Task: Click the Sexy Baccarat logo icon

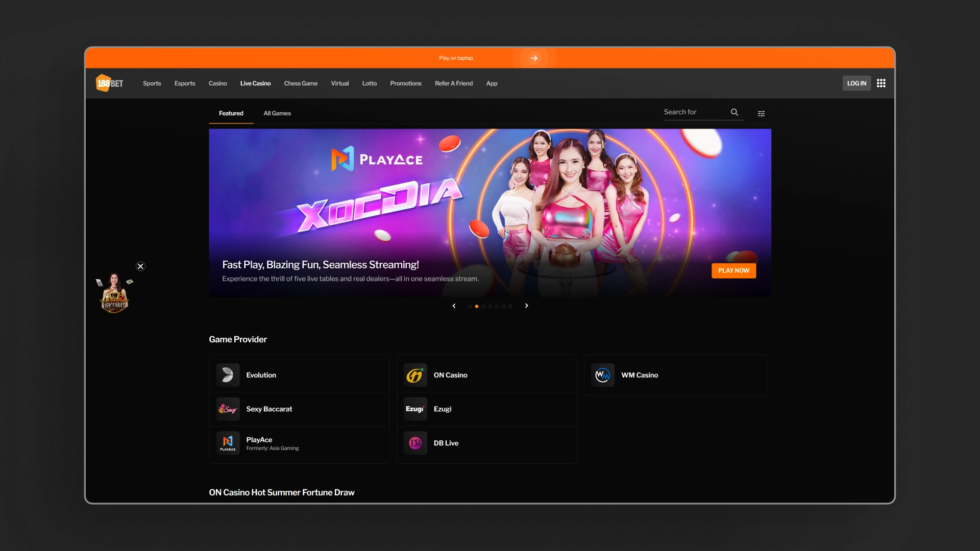Action: 228,409
